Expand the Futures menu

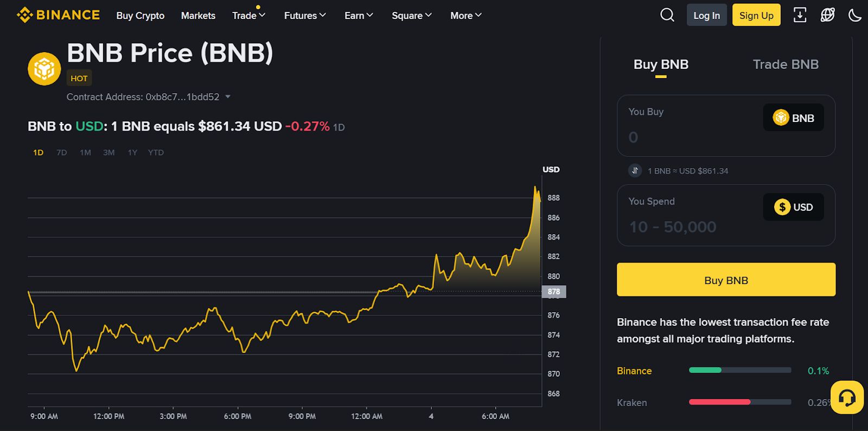[305, 16]
